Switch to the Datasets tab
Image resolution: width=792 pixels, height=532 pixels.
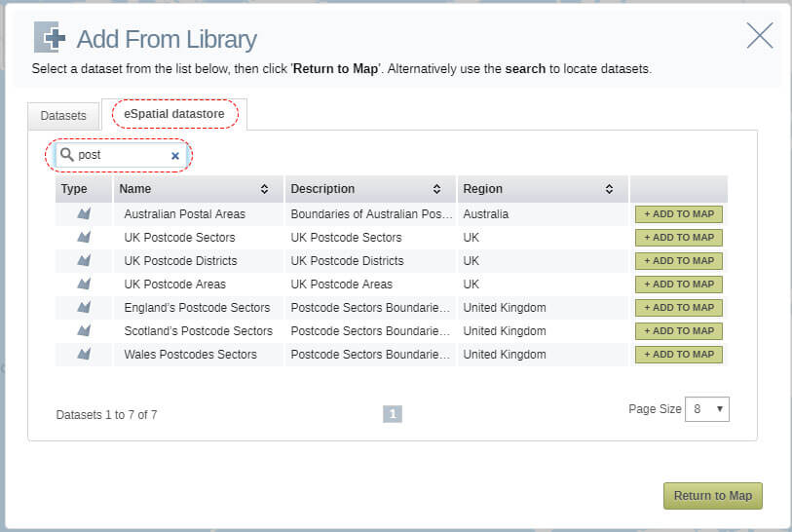[63, 116]
